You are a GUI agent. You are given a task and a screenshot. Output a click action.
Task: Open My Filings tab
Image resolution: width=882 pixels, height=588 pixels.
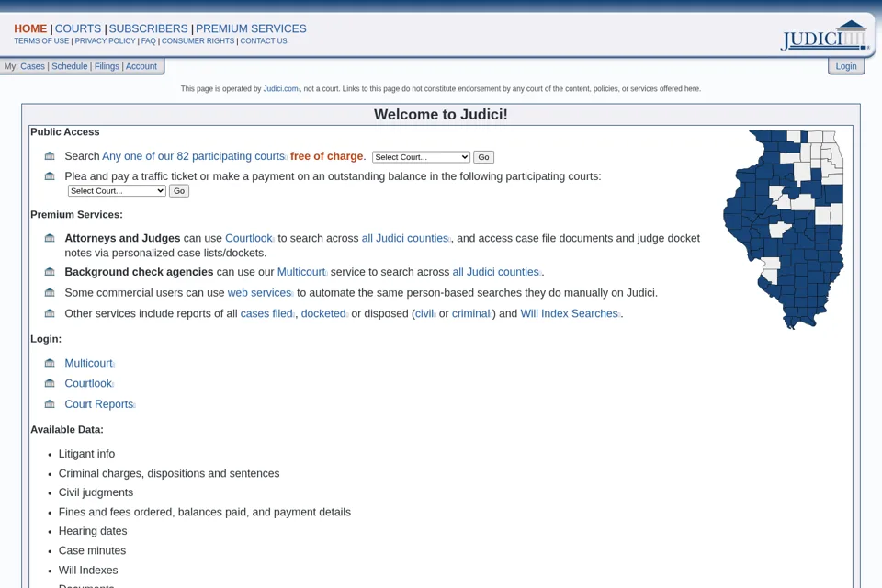tap(107, 66)
